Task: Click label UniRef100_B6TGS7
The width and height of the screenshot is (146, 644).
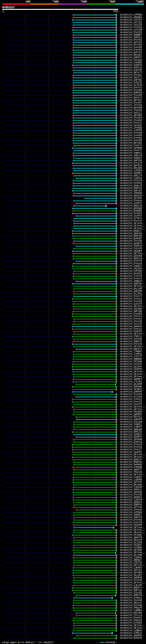Action: point(131,100)
